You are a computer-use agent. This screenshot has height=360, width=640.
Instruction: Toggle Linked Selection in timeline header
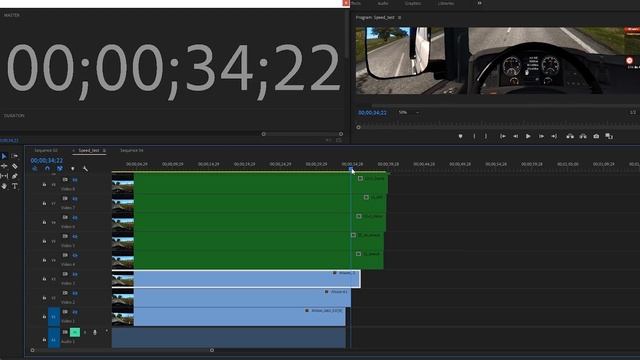(60, 169)
